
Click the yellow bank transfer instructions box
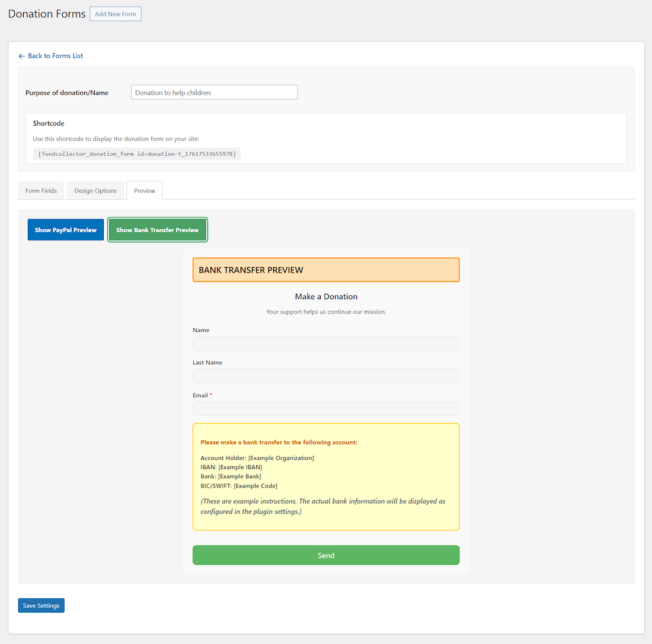click(325, 476)
